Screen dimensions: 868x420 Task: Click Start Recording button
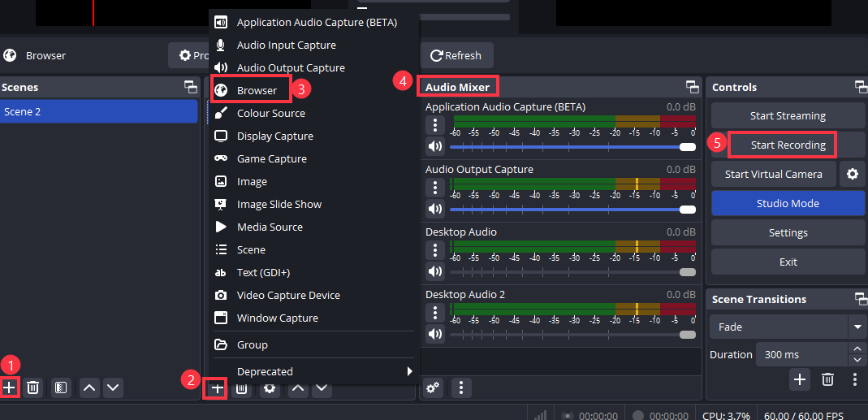tap(788, 145)
